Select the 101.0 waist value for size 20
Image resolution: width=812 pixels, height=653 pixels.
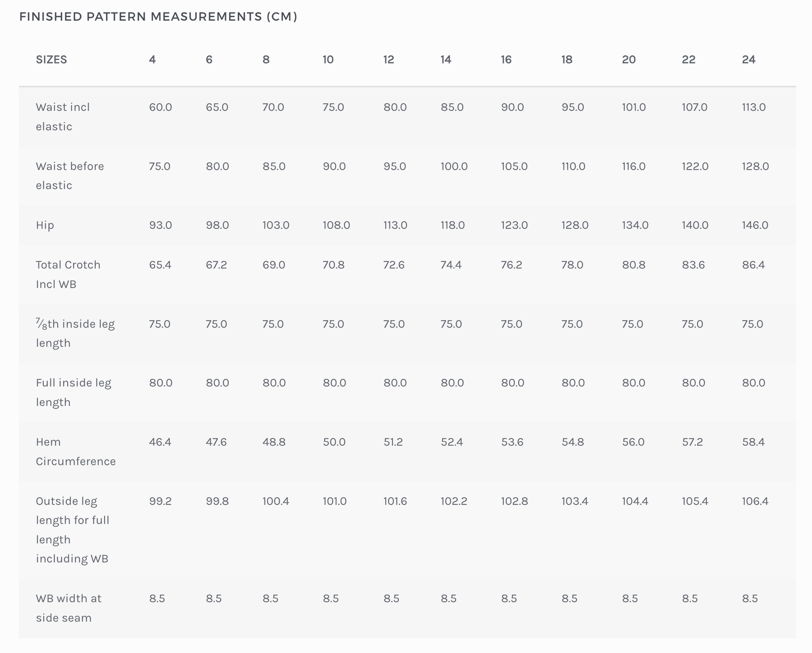(634, 107)
